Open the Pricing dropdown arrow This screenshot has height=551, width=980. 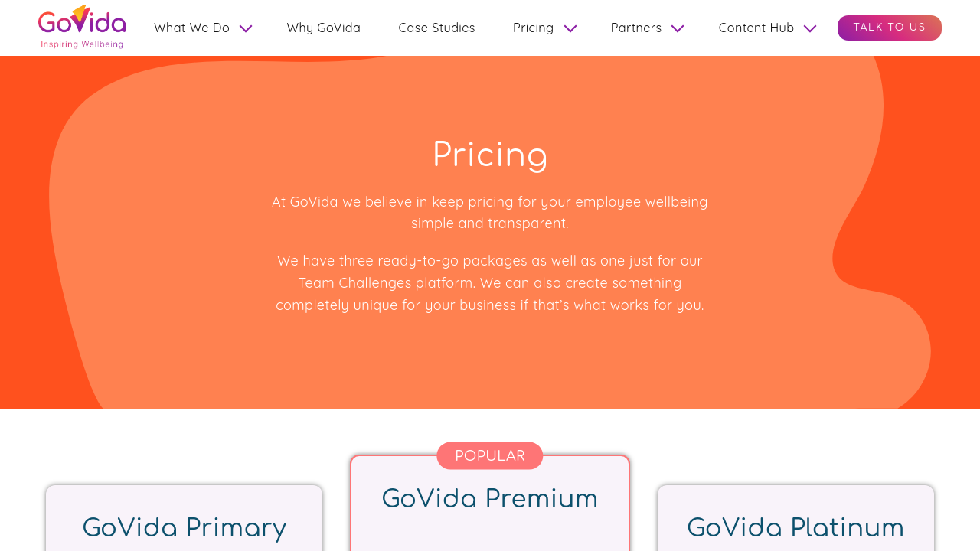[570, 29]
